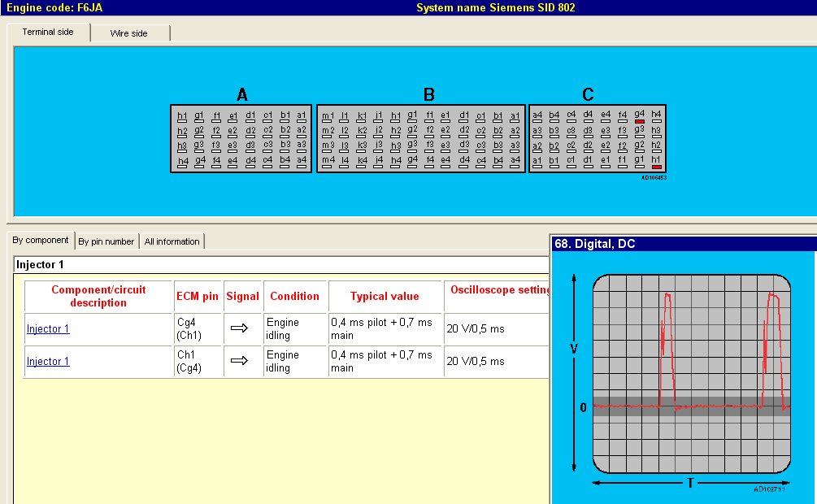The image size is (817, 504).
Task: Click the "Signal" column header
Action: (x=242, y=297)
